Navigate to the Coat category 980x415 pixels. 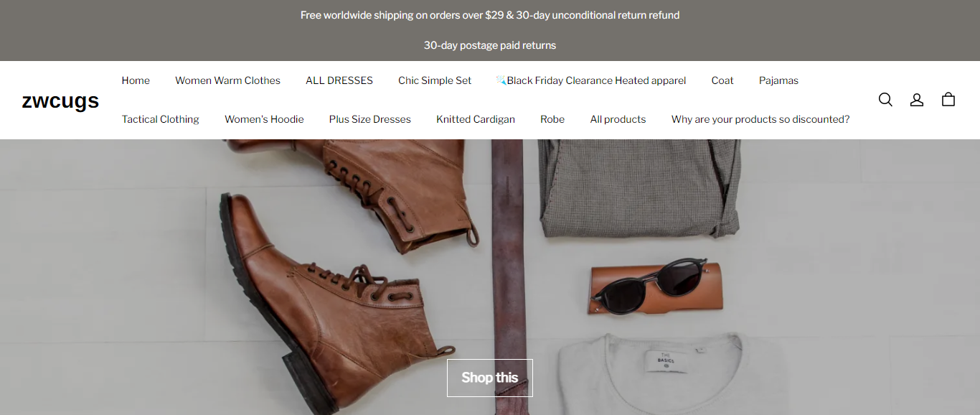(722, 80)
